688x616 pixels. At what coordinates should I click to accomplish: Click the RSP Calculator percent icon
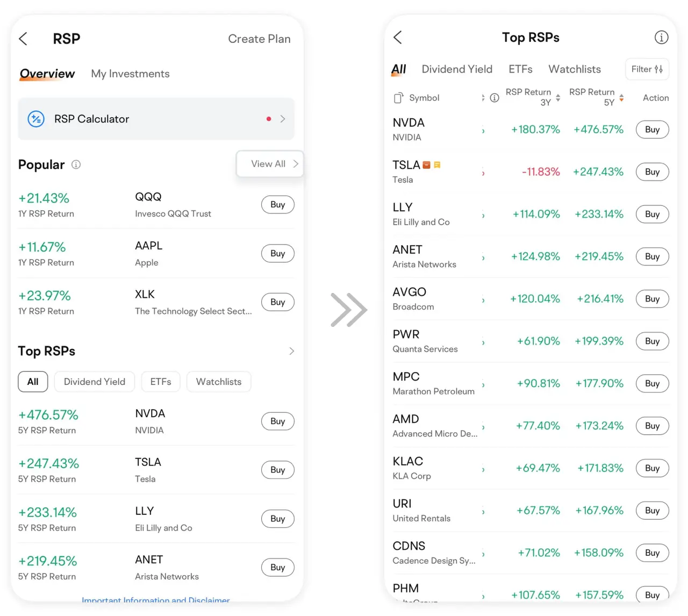point(36,119)
